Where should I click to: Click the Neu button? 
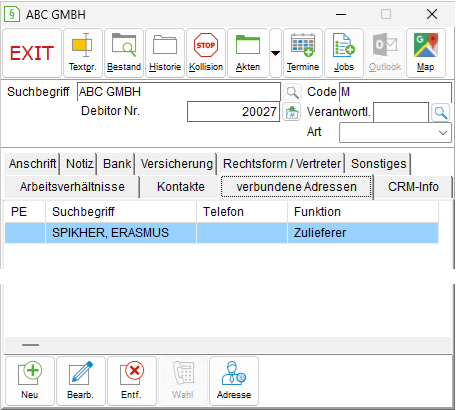(x=30, y=381)
